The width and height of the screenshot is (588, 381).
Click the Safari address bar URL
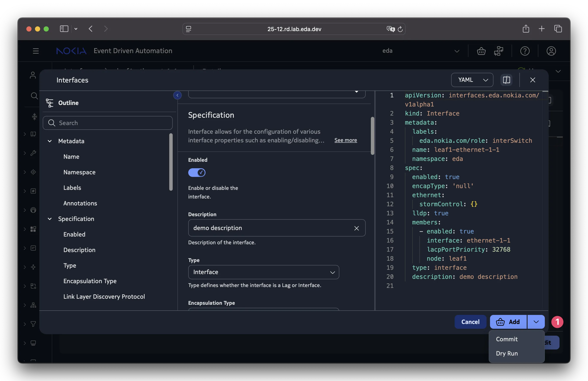pyautogui.click(x=294, y=29)
